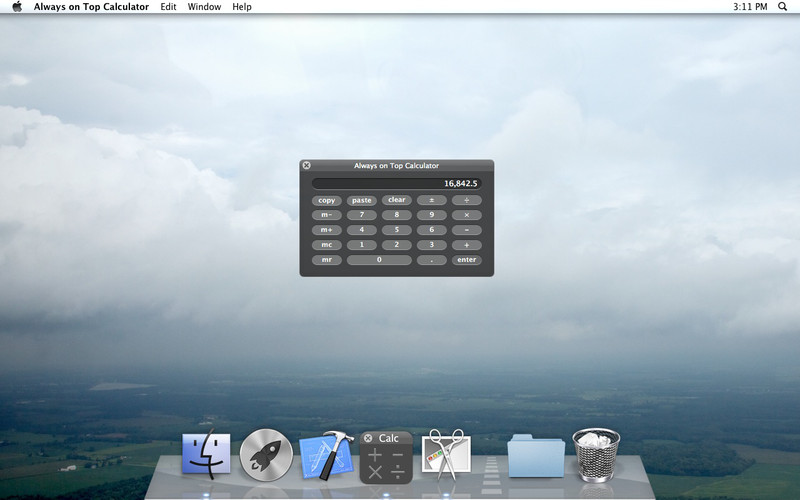Click the paste button on calculator

click(x=362, y=201)
